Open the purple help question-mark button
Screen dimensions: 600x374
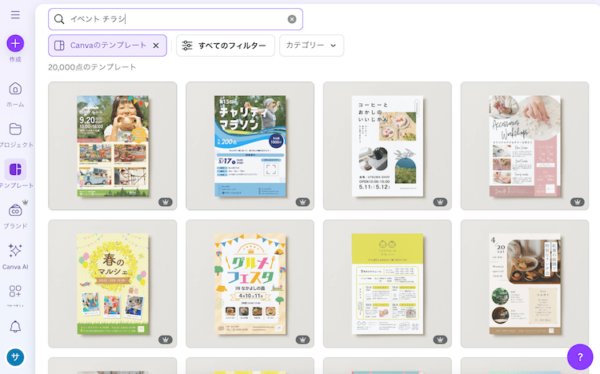(x=580, y=357)
